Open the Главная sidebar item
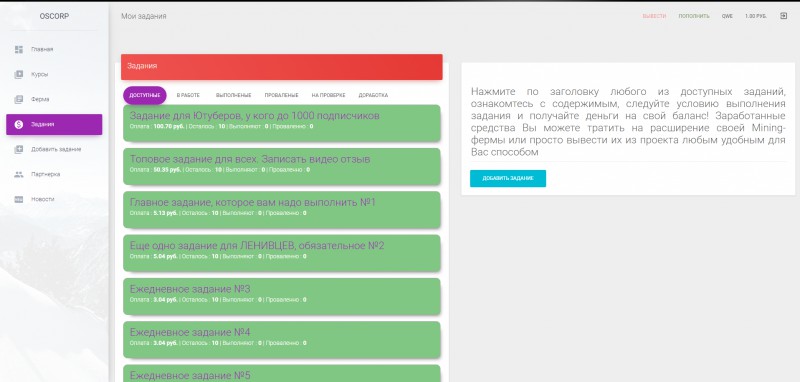800x382 pixels. [x=54, y=49]
